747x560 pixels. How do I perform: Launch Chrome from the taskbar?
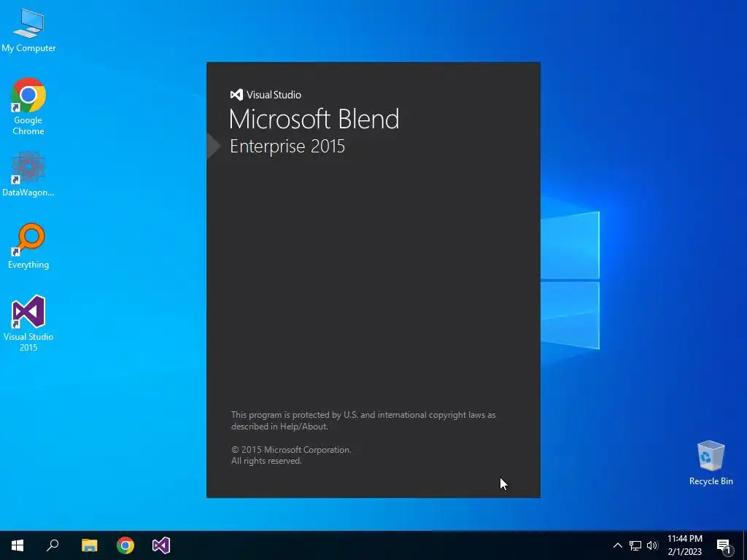(125, 545)
